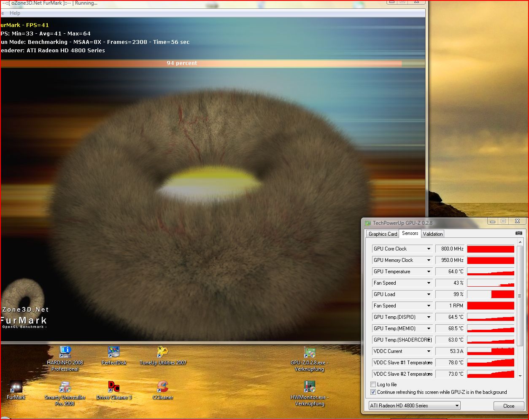Click the GPU-Z title bar application icon
529x420 pixels.
(x=368, y=223)
